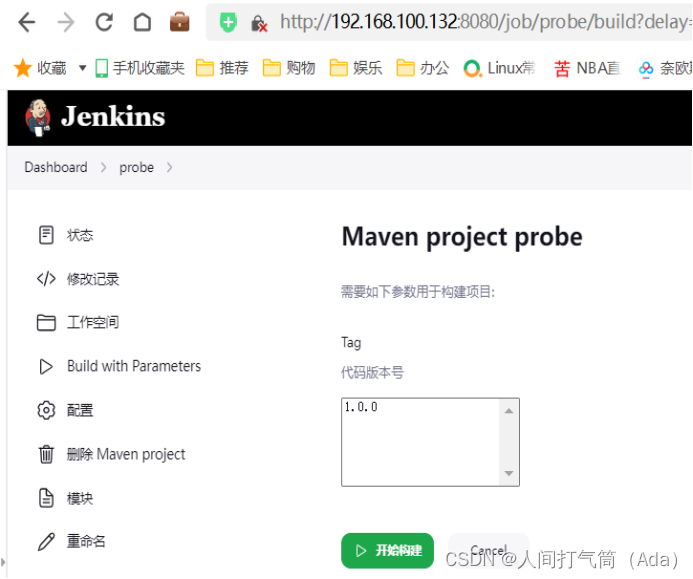Image resolution: width=693 pixels, height=579 pixels.
Task: Open the 重命名 sidebar item
Action: 86,541
